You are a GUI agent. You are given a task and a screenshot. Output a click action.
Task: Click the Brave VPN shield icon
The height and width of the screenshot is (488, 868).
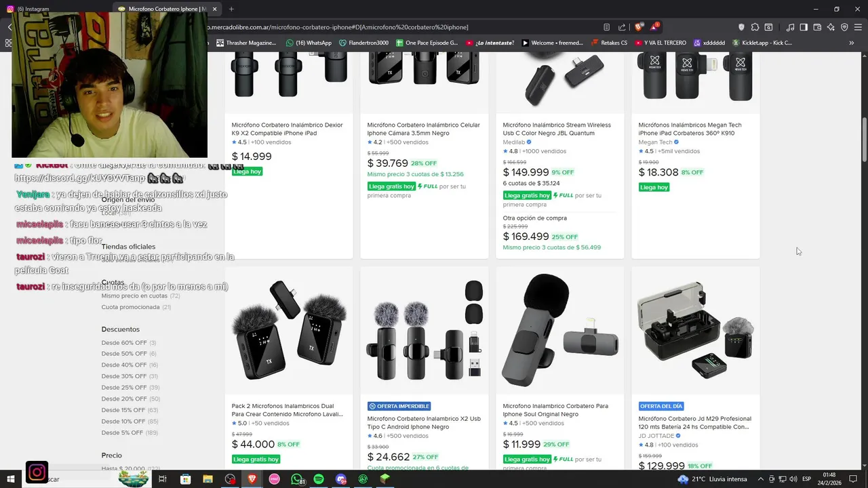pyautogui.click(x=844, y=27)
